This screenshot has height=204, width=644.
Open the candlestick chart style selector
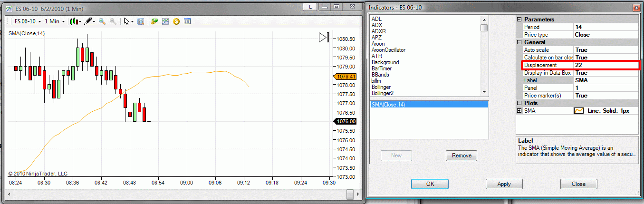pyautogui.click(x=75, y=21)
